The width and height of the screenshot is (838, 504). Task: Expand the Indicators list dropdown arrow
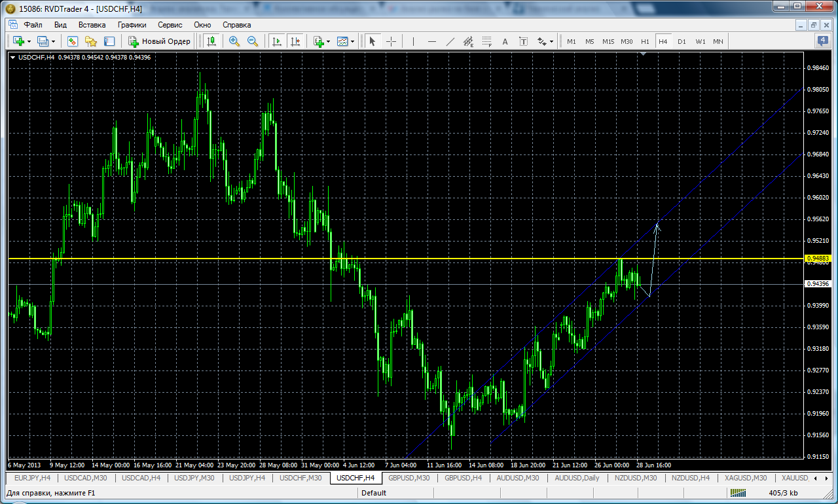coord(328,41)
